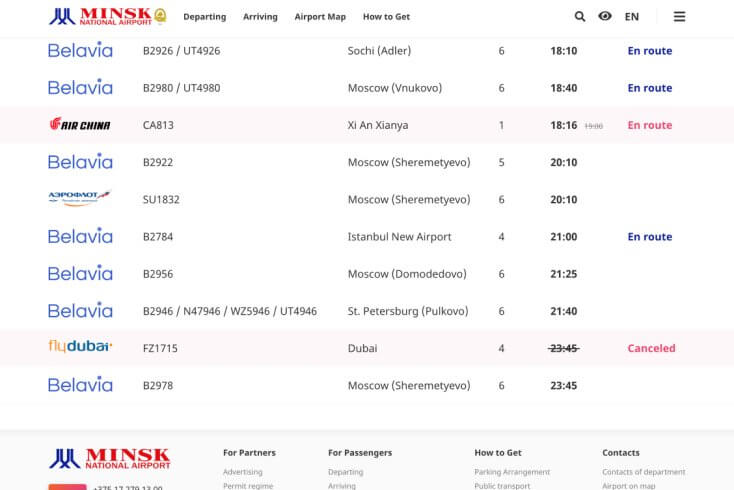
Task: Open the Arriving menu item
Action: [x=260, y=17]
